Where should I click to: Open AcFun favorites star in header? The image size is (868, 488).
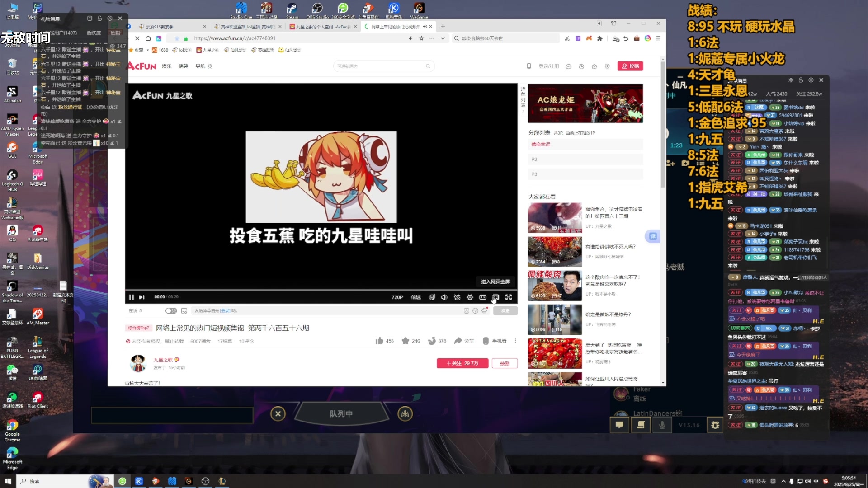[594, 66]
